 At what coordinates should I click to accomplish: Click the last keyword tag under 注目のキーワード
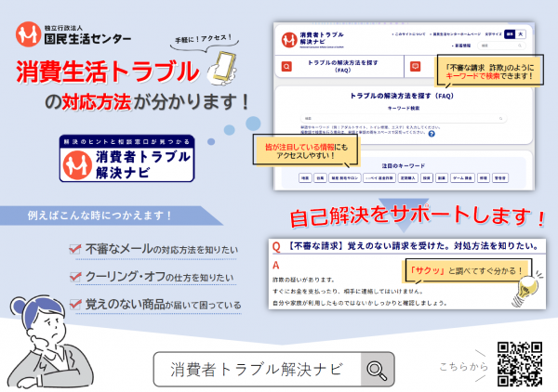point(500,178)
